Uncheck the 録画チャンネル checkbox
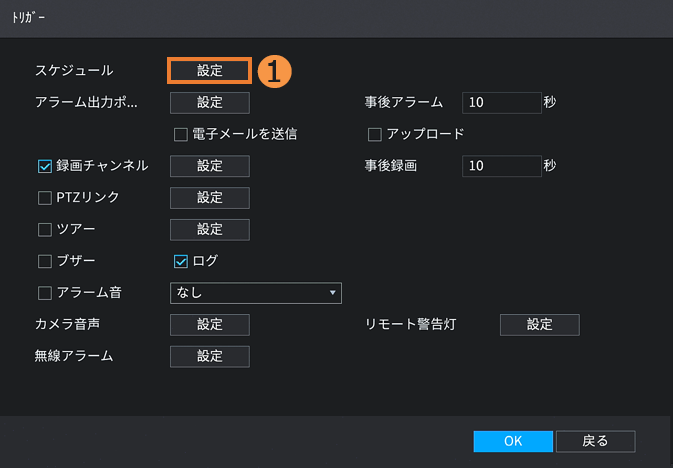 [44, 166]
